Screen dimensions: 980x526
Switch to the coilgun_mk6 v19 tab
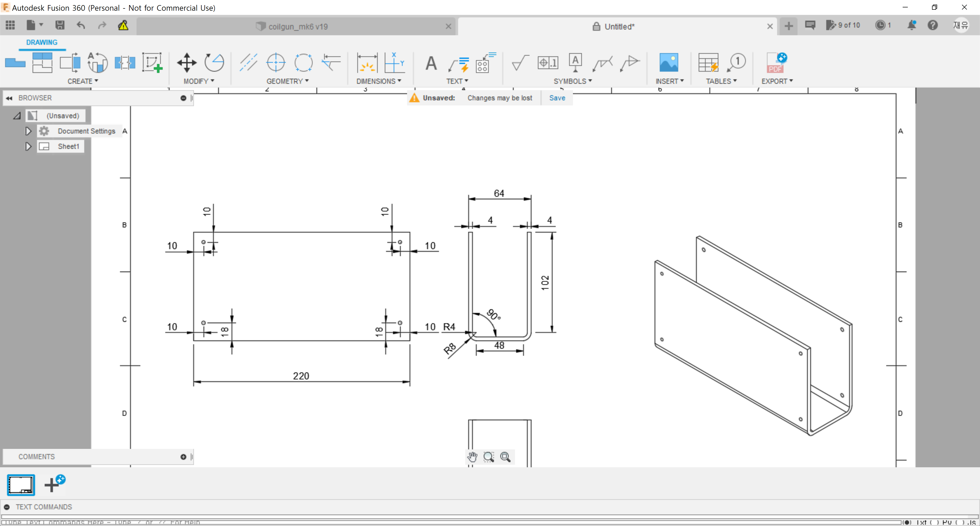pyautogui.click(x=298, y=26)
